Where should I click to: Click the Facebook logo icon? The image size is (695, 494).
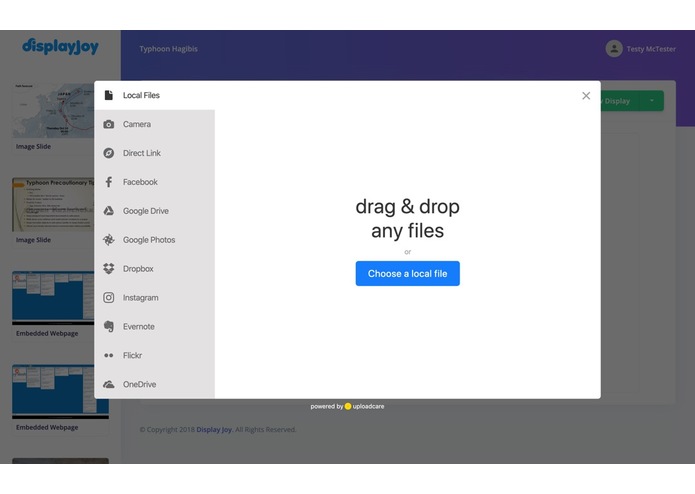point(109,182)
